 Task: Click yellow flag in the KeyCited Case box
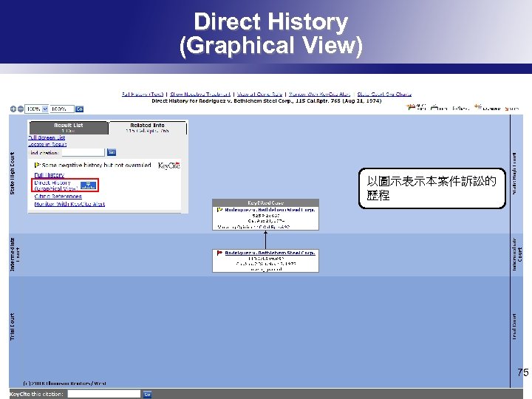pos(219,210)
